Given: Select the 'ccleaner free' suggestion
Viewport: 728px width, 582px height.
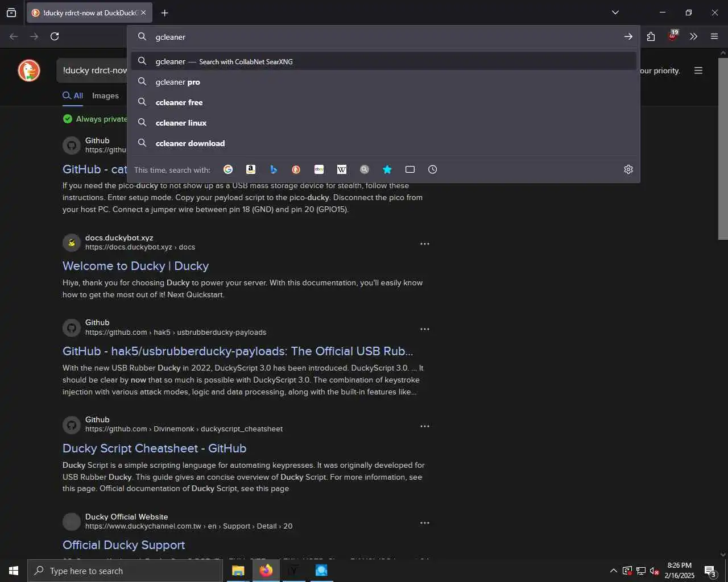Looking at the screenshot, I should [x=383, y=102].
